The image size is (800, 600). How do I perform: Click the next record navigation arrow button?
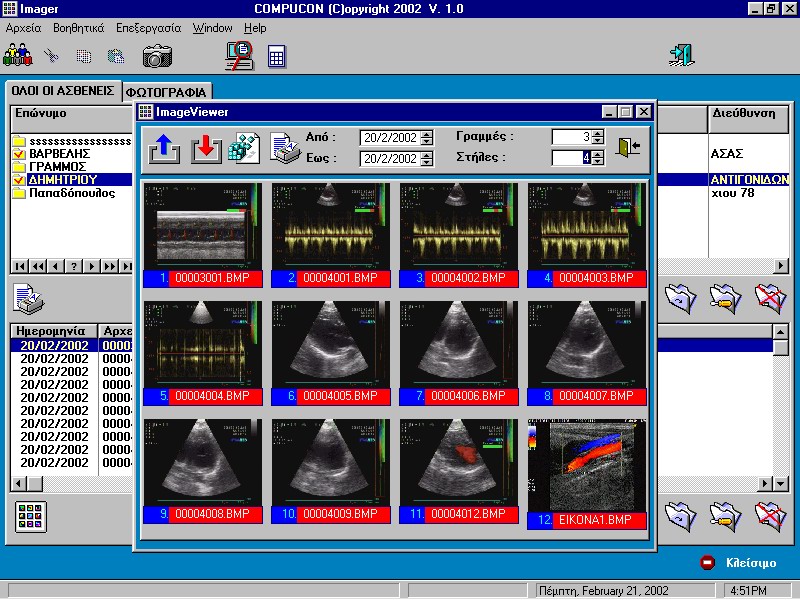tap(92, 266)
